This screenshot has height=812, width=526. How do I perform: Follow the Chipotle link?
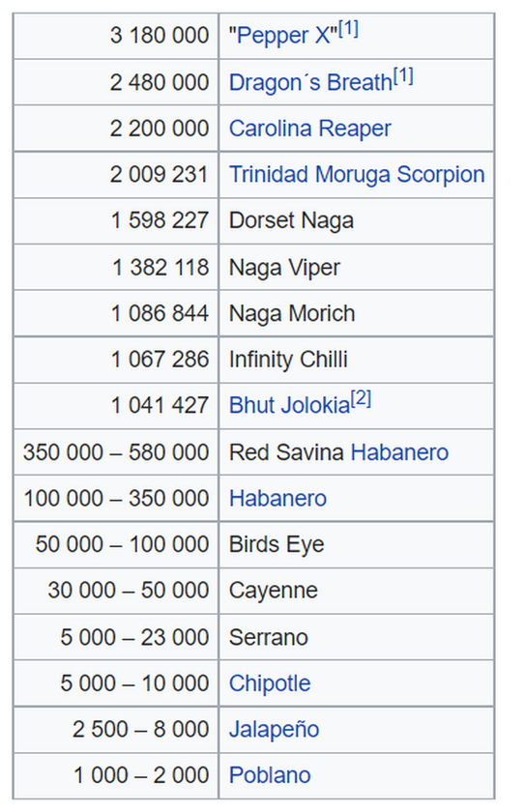[270, 683]
